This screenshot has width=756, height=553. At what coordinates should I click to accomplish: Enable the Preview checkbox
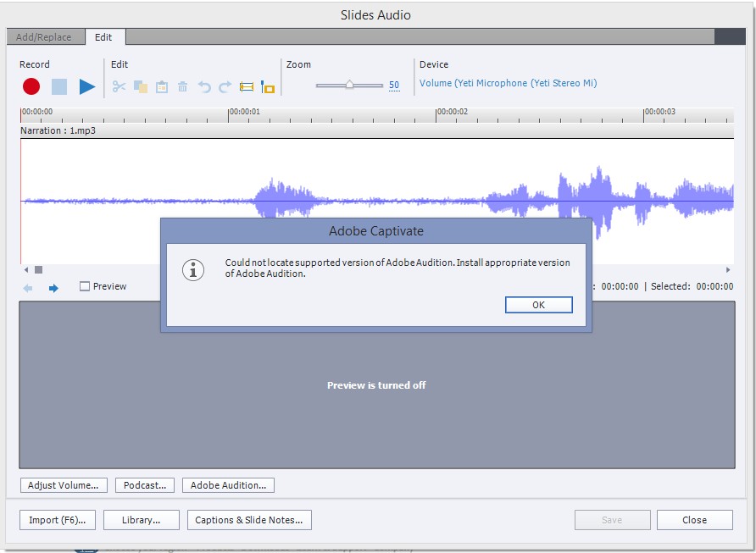pyautogui.click(x=85, y=286)
